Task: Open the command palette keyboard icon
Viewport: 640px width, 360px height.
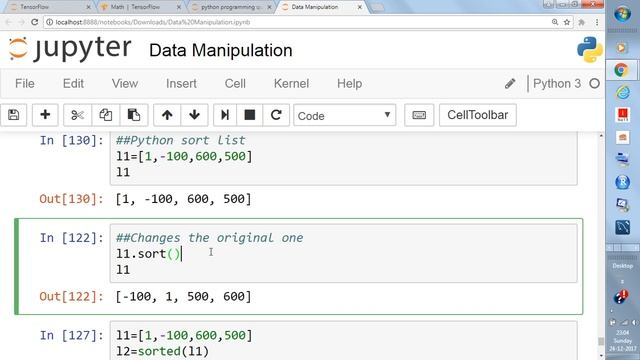Action: tap(419, 115)
